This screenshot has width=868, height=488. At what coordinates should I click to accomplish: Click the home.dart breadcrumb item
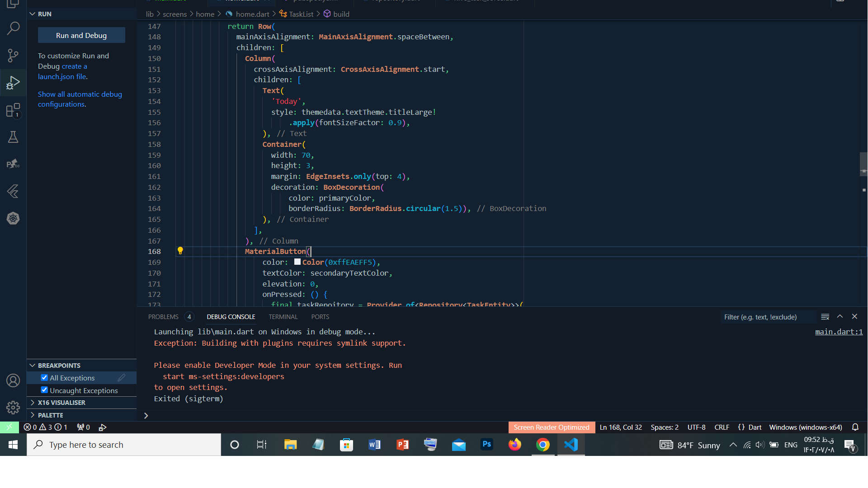tap(247, 14)
